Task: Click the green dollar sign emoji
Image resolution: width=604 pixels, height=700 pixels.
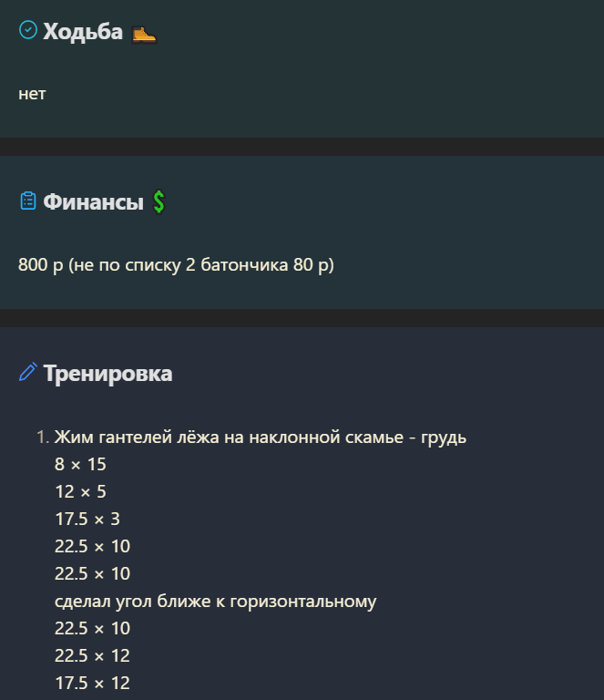Action: click(x=159, y=201)
